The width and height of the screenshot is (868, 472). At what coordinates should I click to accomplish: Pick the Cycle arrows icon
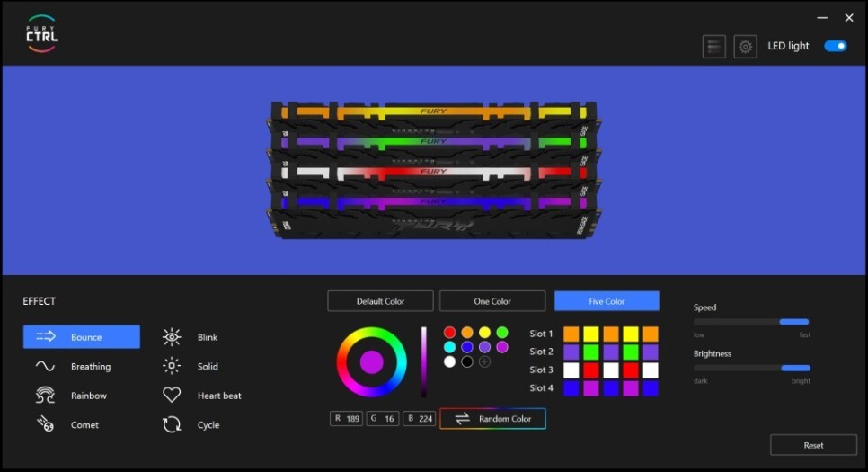click(x=172, y=424)
